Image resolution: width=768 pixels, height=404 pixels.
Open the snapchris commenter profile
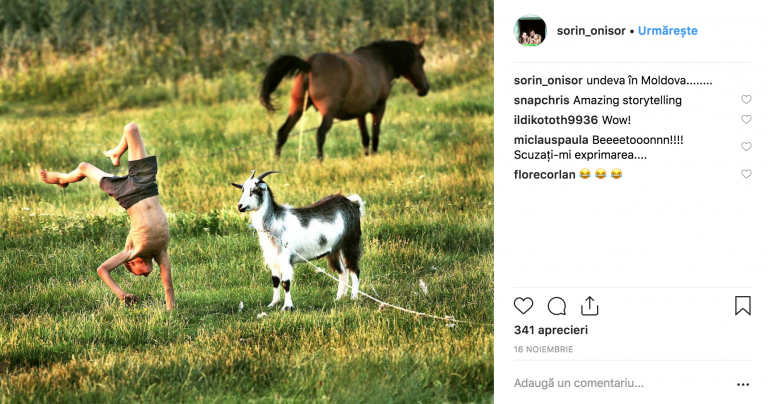click(541, 100)
